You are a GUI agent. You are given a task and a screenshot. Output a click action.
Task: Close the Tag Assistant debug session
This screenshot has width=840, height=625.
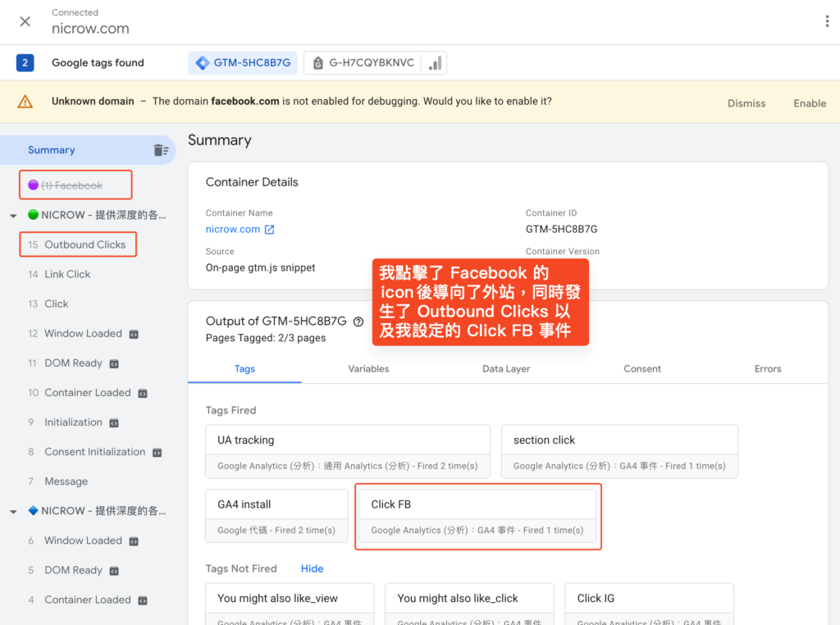[x=25, y=21]
